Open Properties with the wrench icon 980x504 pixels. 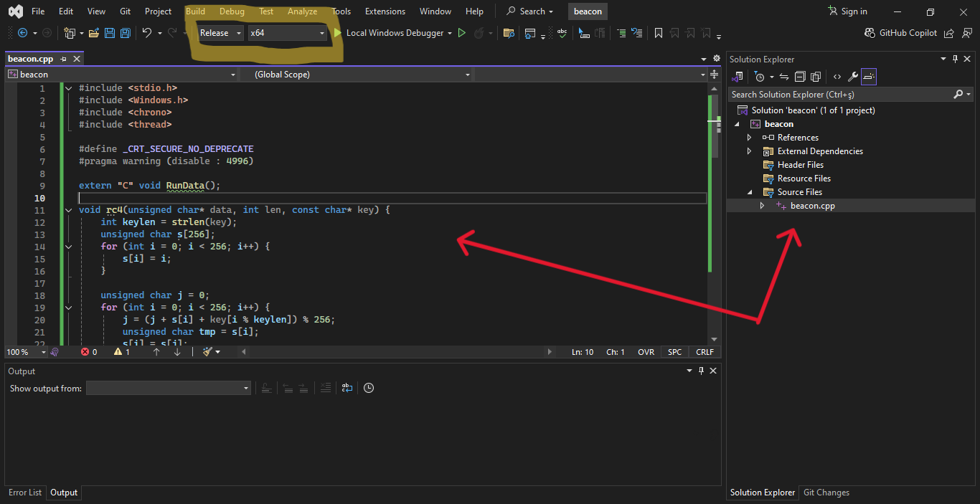tap(852, 77)
